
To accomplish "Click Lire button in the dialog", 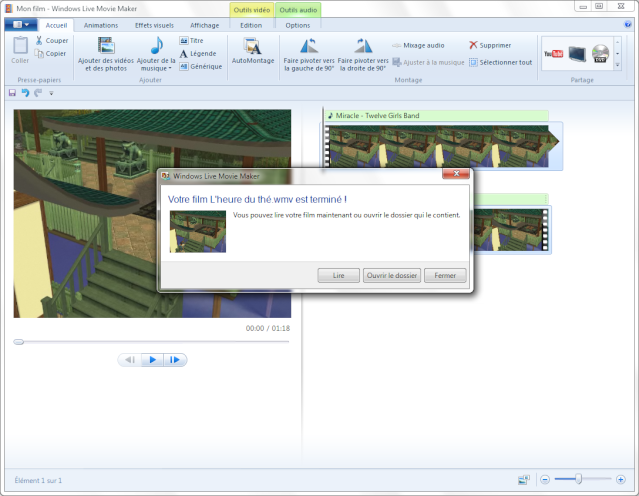I will pos(338,276).
